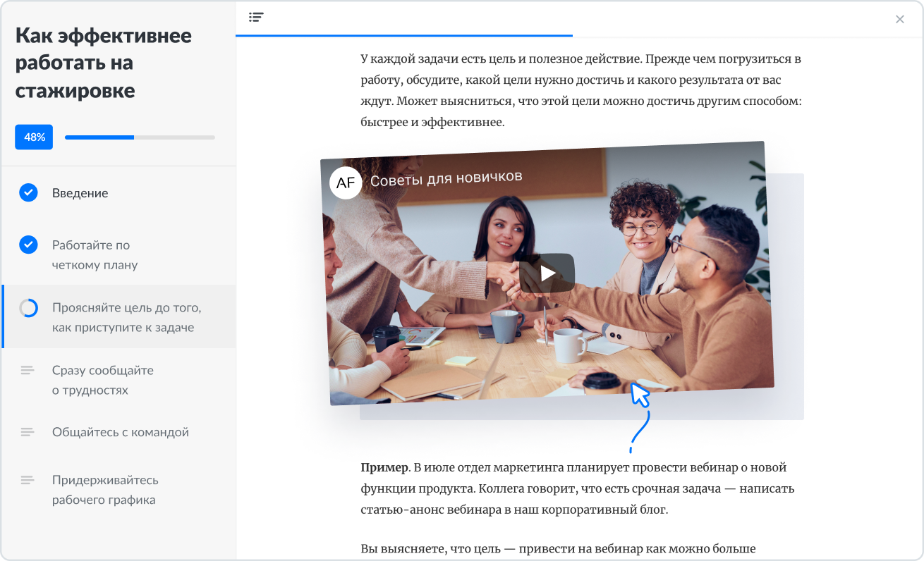Click paragraph starting «Вы выясняете, что цель»
This screenshot has height=561, width=924.
click(558, 548)
